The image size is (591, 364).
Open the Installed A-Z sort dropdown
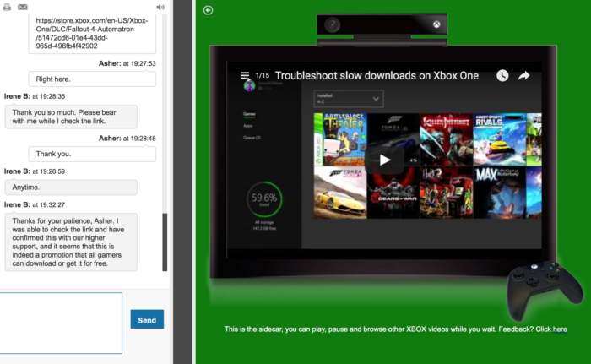click(x=349, y=99)
